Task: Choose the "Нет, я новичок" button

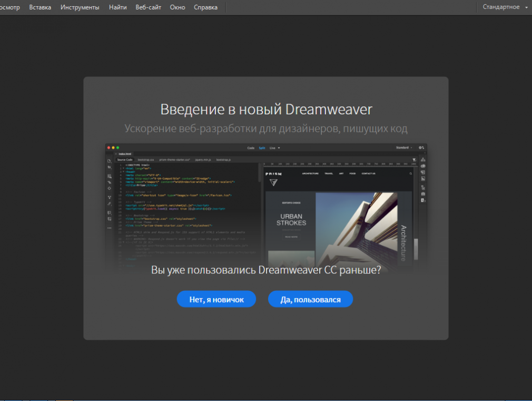Action: 216,299
